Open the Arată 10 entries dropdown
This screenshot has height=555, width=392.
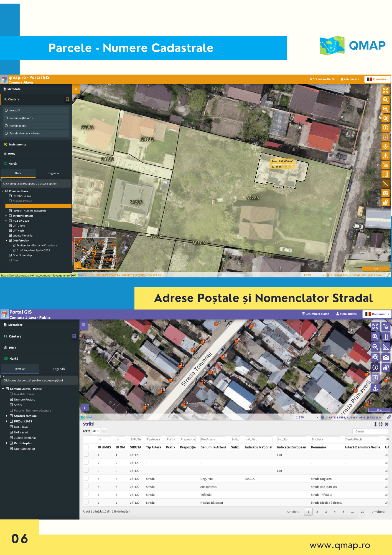(96, 431)
